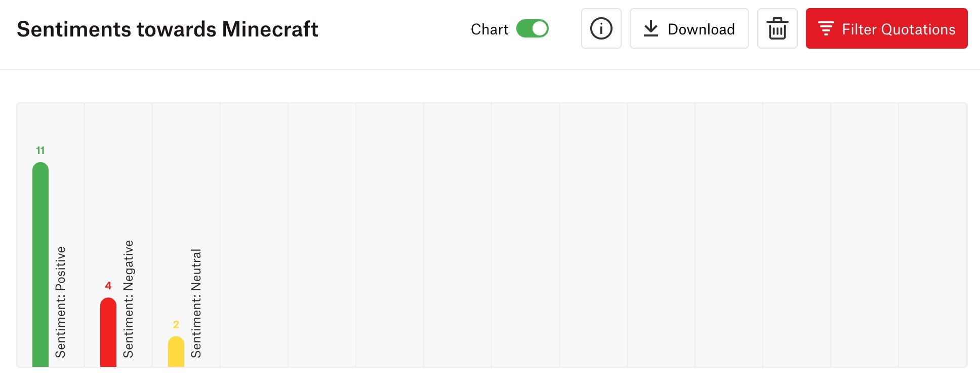Turn off the Chart toggle
980x381 pixels.
pyautogui.click(x=532, y=28)
